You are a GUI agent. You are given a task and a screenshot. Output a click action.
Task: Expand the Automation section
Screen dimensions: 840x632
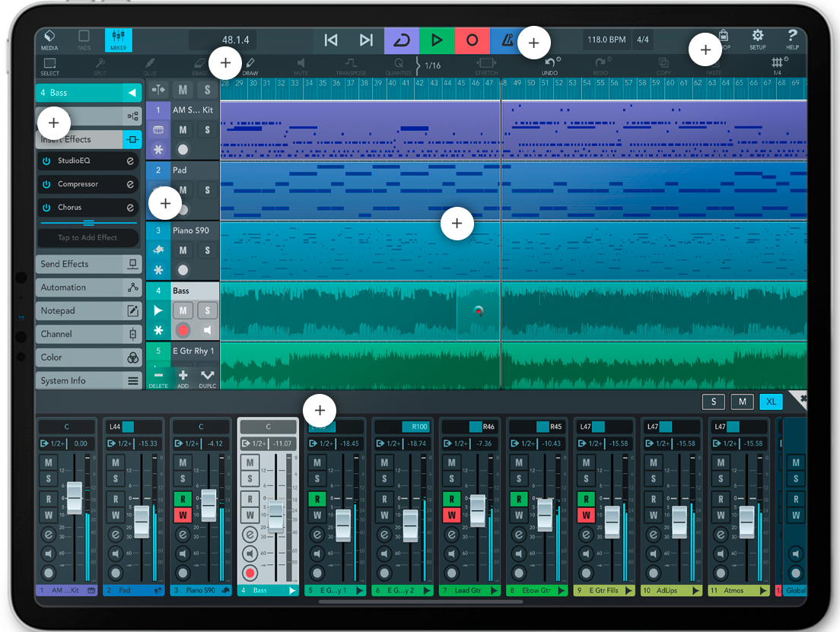click(x=89, y=287)
